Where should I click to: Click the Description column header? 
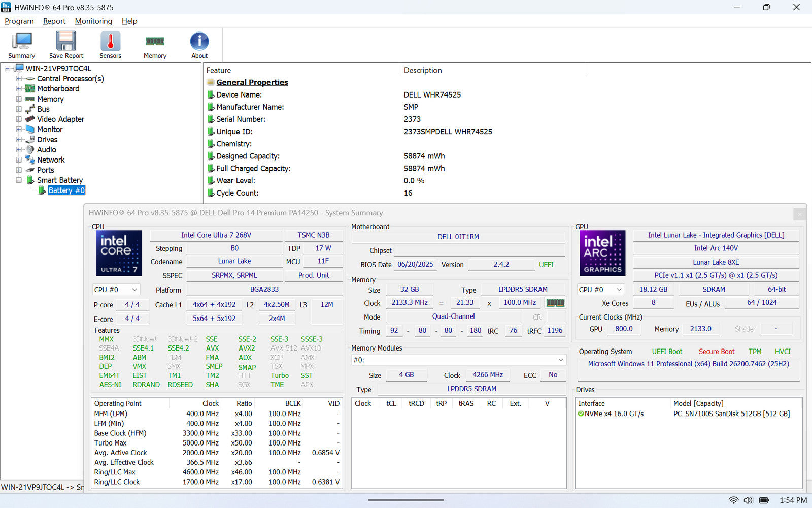tap(423, 70)
